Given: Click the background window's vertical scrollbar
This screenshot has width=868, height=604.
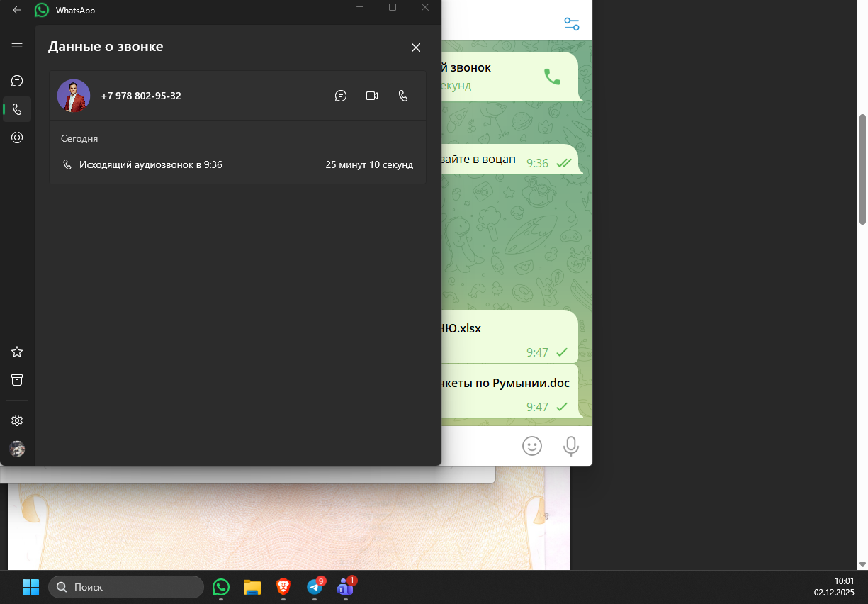Looking at the screenshot, I should 862,170.
